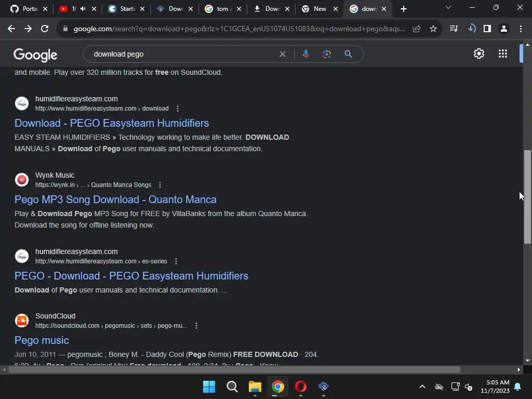Open more options for humidifiereasysteam download result
Screen dimensions: 532x399
click(x=178, y=109)
